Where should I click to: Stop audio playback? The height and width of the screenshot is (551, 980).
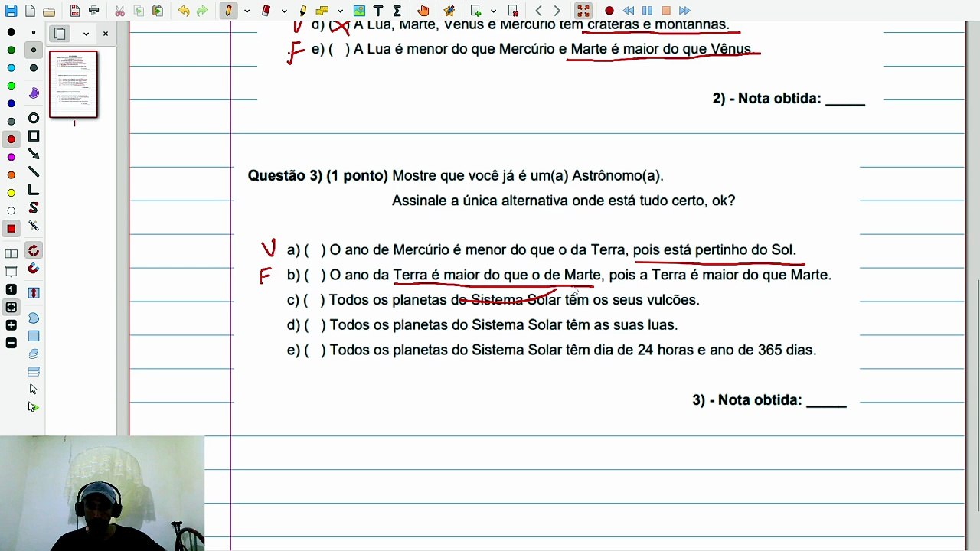(x=666, y=11)
